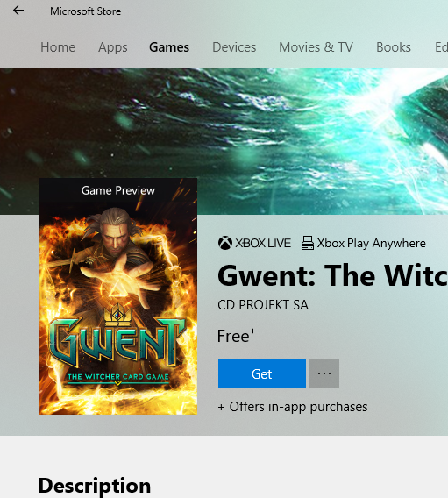Click the 'Microsoft Store' window title
The image size is (448, 498).
click(85, 11)
